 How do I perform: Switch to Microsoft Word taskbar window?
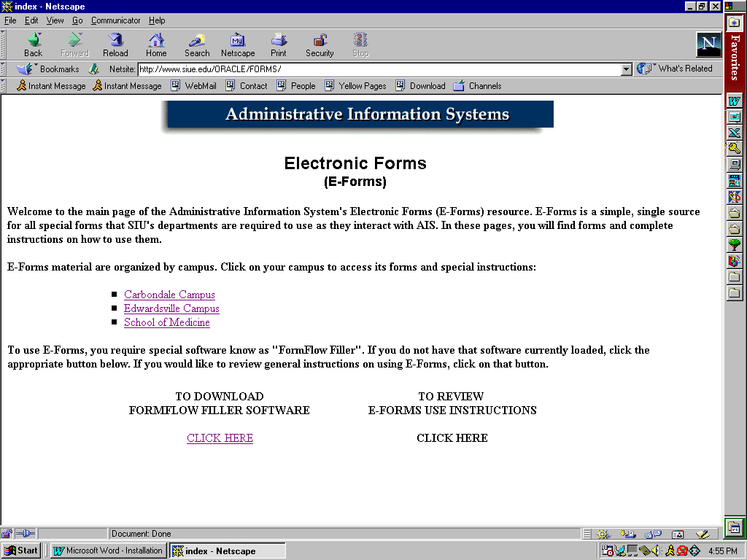108,551
